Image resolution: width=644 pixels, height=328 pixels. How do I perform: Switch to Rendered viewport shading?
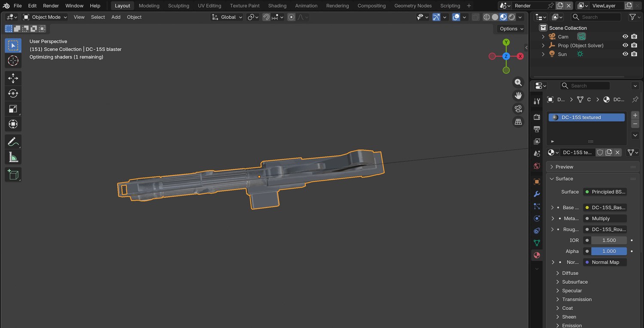tap(512, 17)
